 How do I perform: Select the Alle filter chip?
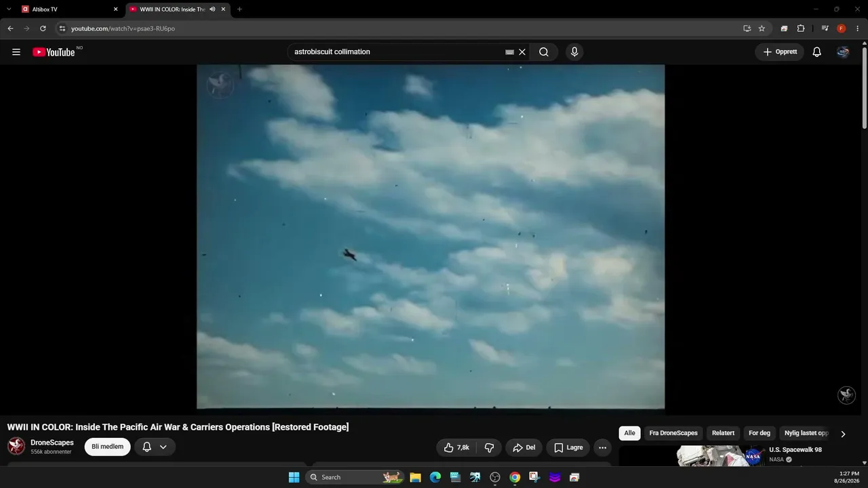click(x=630, y=433)
